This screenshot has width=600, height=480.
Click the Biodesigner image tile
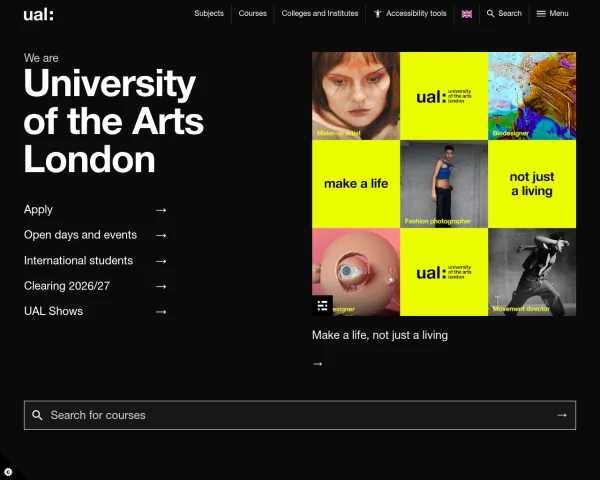coord(532,96)
